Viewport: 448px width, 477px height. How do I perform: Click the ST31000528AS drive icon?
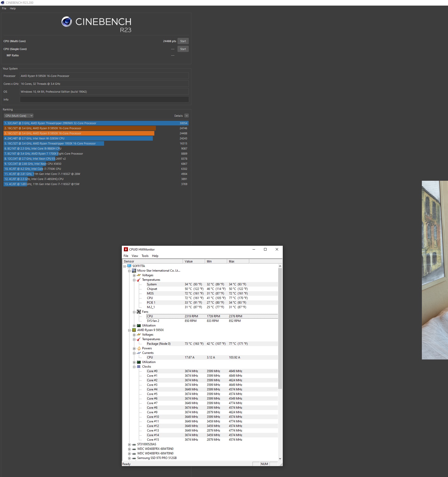[x=134, y=444]
